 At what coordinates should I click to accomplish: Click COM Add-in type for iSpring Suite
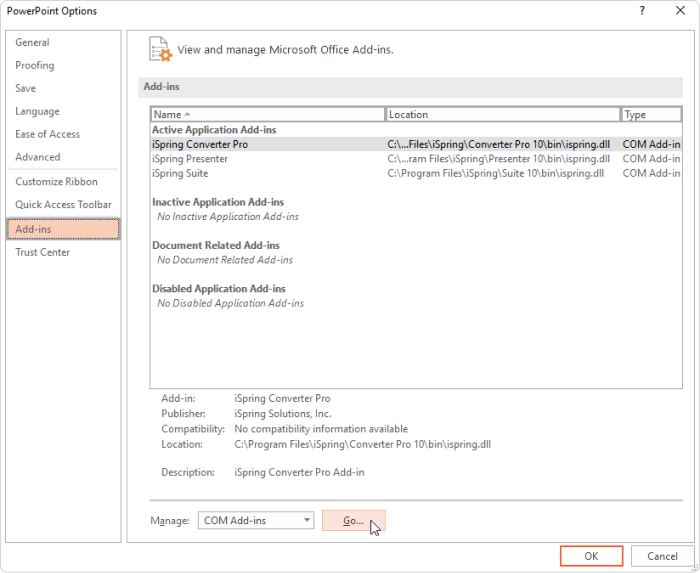pyautogui.click(x=651, y=173)
